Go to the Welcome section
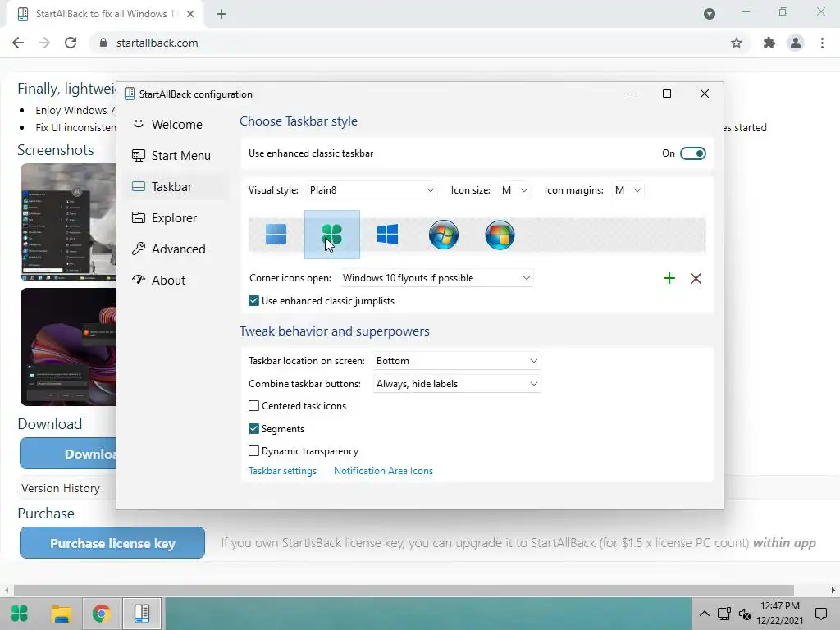The image size is (840, 630). click(175, 125)
